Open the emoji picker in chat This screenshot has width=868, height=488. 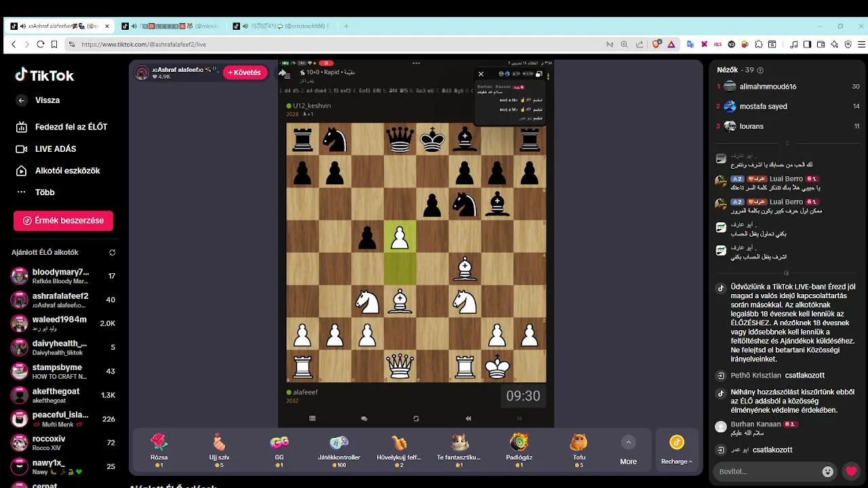pyautogui.click(x=827, y=471)
